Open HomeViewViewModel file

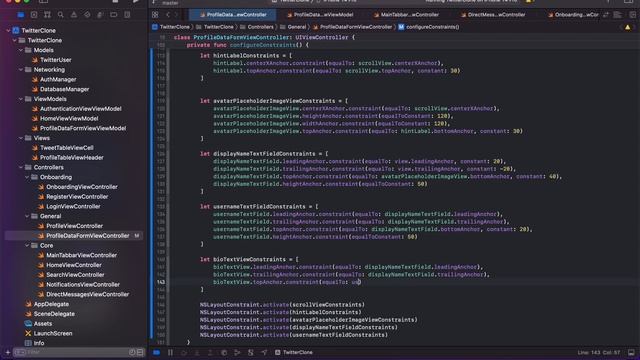pyautogui.click(x=69, y=119)
